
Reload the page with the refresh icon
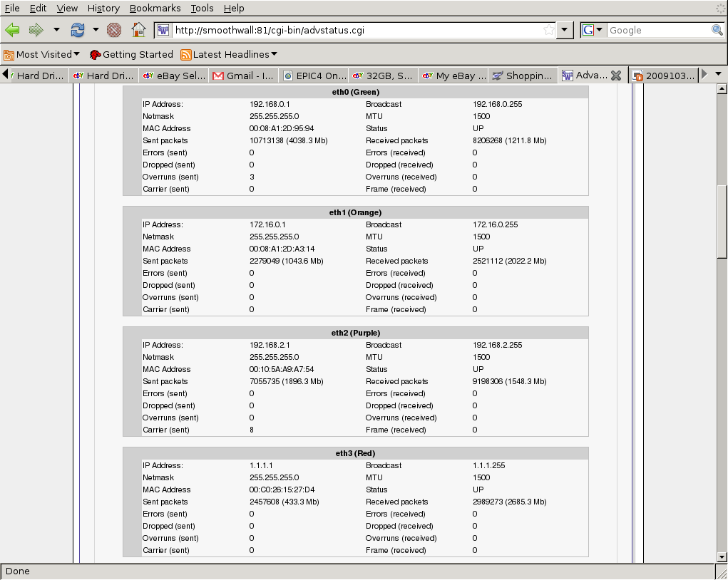click(x=77, y=30)
